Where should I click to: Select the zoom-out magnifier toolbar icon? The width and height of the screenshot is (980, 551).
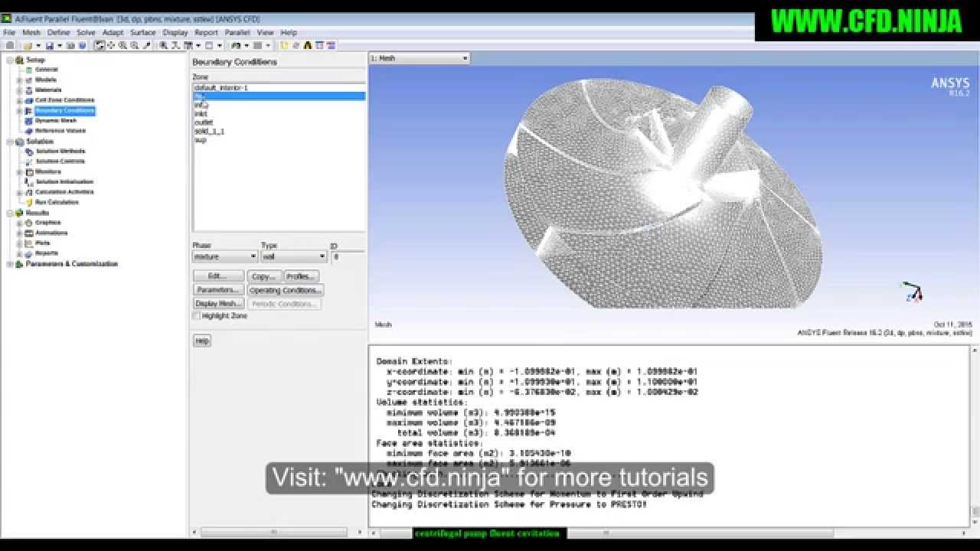click(x=135, y=46)
